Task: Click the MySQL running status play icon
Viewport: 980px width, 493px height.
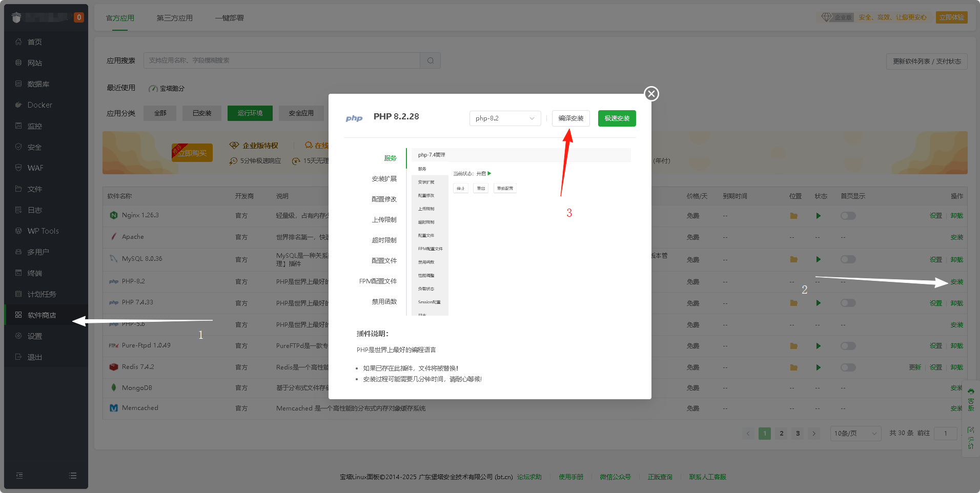Action: 818,259
